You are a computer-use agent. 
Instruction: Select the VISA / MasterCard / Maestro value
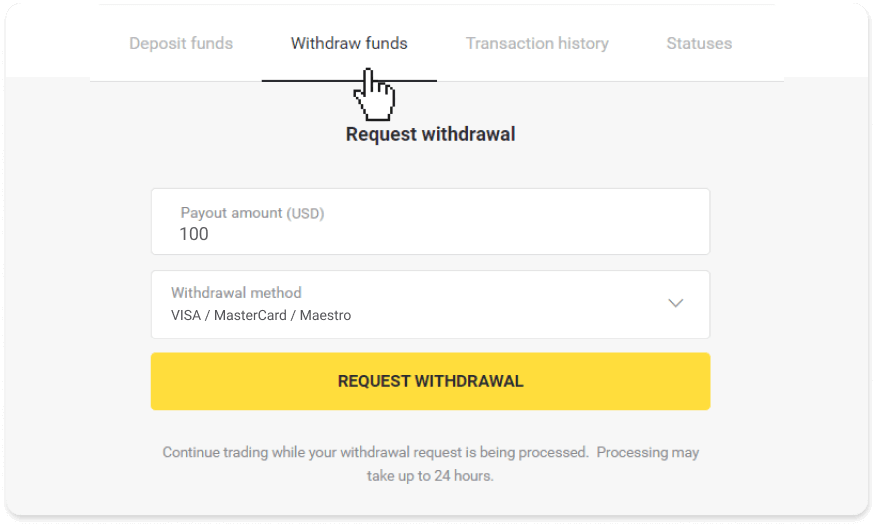tap(261, 315)
